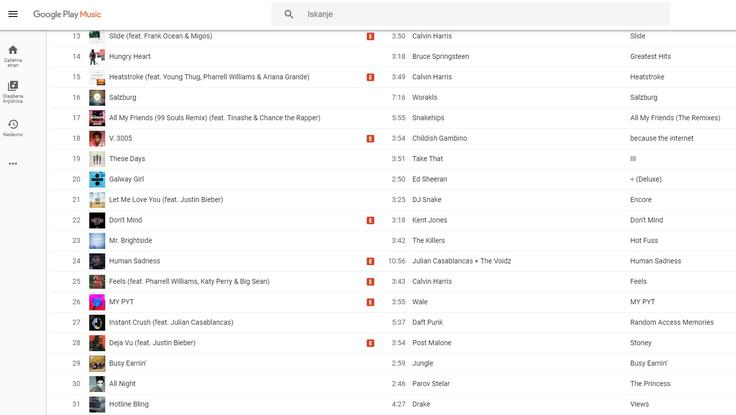Open the Encore album
The width and height of the screenshot is (736, 415).
click(641, 200)
